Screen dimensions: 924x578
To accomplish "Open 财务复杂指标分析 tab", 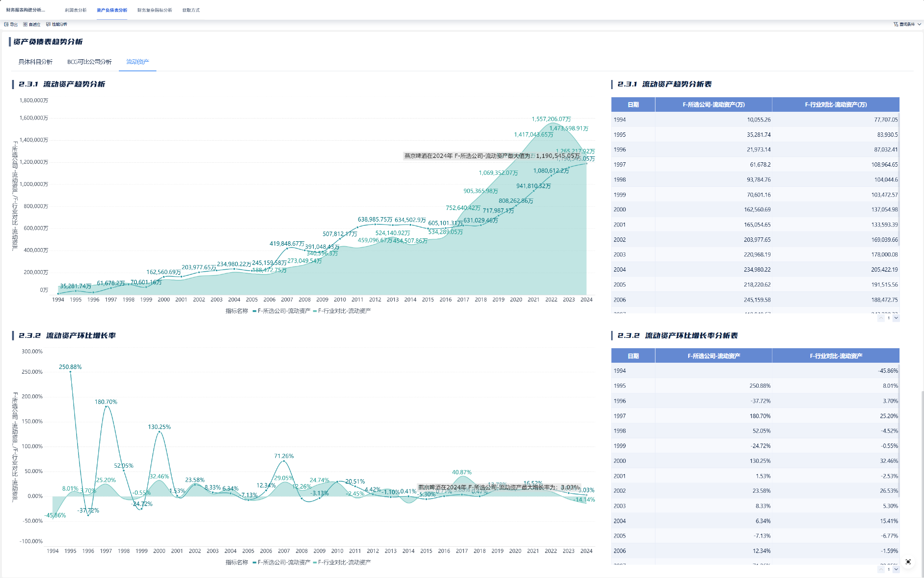I will [154, 10].
